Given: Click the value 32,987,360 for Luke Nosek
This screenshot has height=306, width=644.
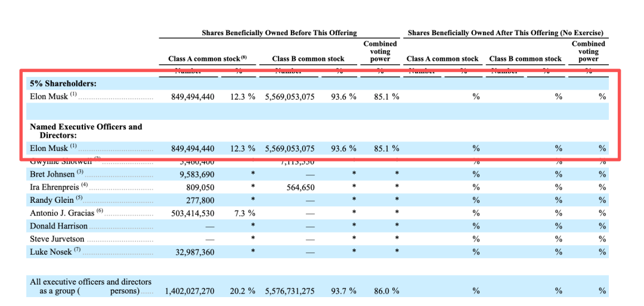Looking at the screenshot, I should click(194, 252).
